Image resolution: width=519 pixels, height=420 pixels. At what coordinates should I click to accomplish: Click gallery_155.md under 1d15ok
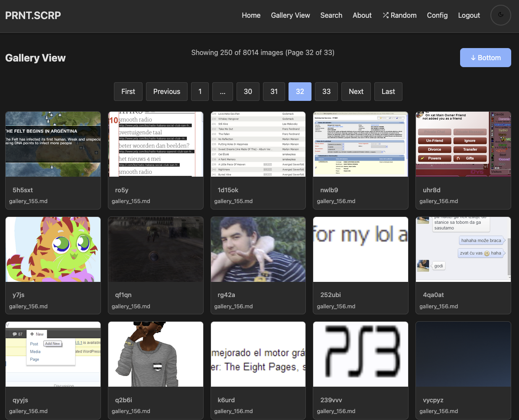(234, 201)
